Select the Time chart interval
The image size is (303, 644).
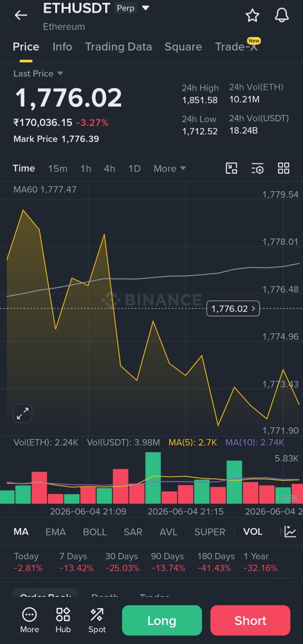[24, 168]
